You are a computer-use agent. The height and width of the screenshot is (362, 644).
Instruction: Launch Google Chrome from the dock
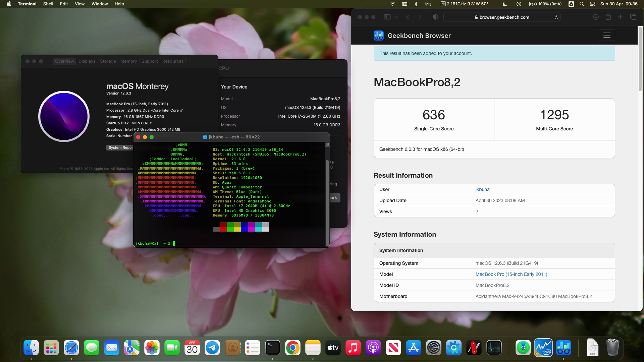pyautogui.click(x=293, y=348)
